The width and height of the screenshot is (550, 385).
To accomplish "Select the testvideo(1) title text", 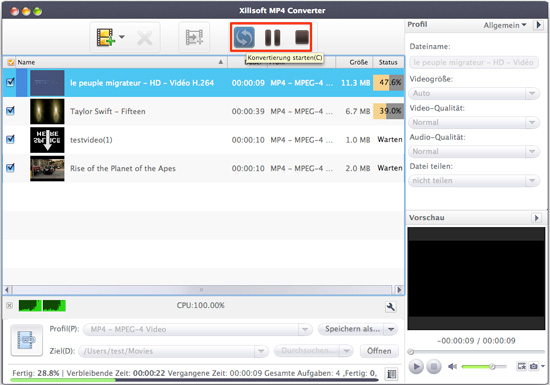I will [91, 140].
